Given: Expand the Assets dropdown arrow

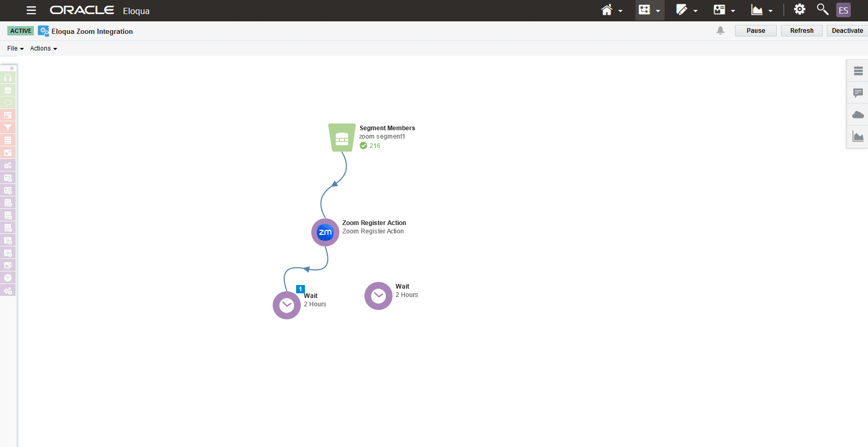Looking at the screenshot, I should pyautogui.click(x=695, y=11).
